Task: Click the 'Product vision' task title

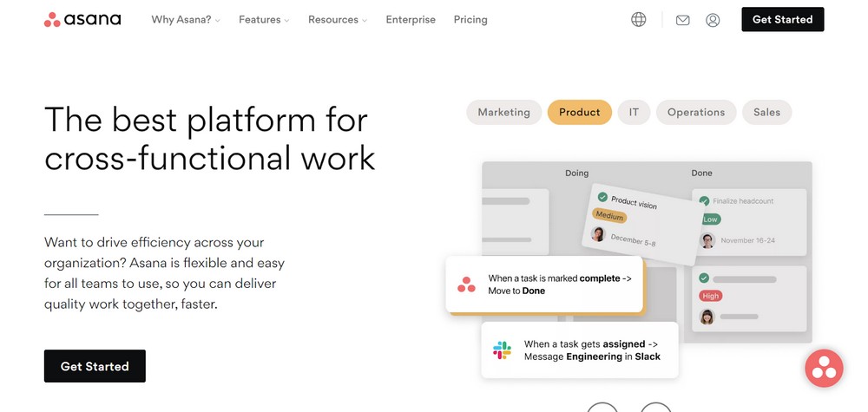Action: pos(634,202)
